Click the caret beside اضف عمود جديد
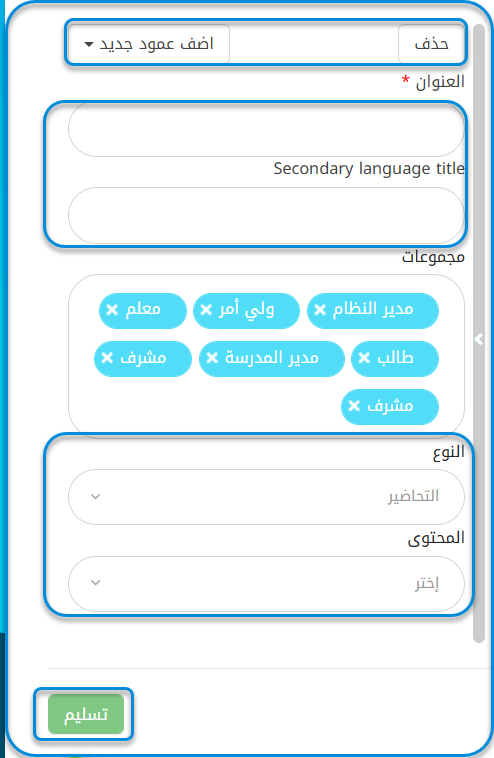Viewport: 494px width, 758px height. pos(88,44)
